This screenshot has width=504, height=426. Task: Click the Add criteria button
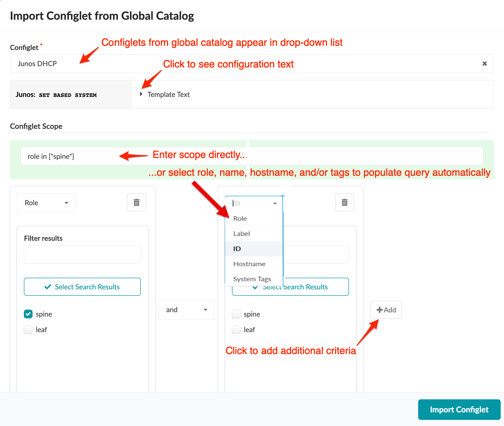pos(386,310)
